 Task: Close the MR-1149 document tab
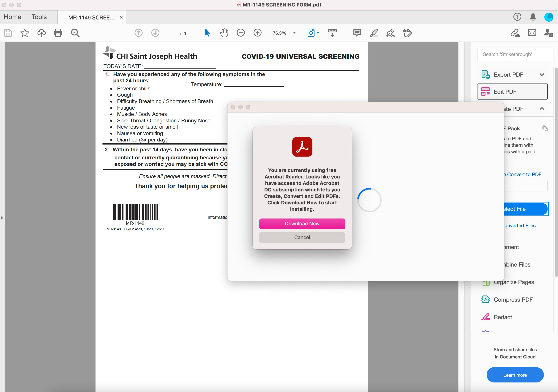(121, 18)
